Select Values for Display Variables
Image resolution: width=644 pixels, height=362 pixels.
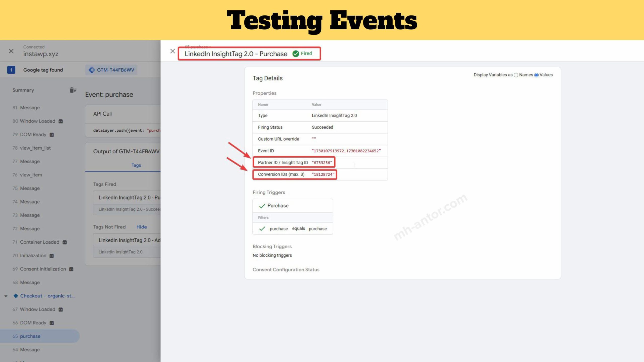pyautogui.click(x=536, y=75)
